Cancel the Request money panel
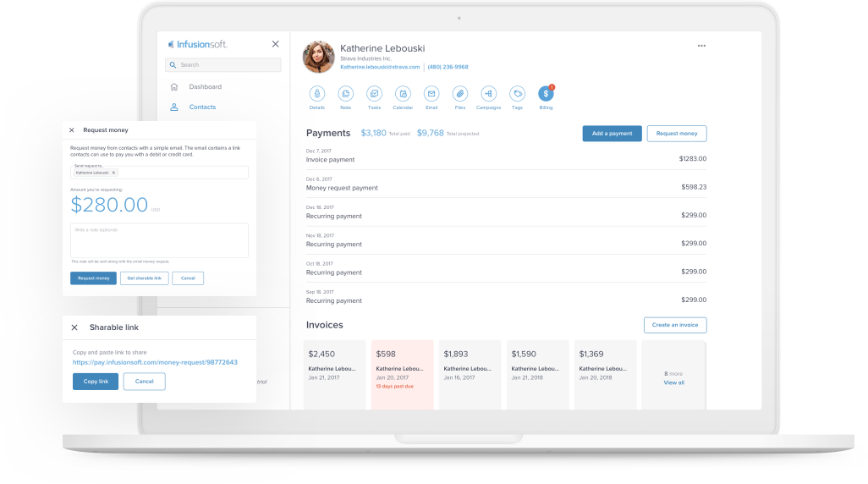The image size is (868, 484). click(x=188, y=278)
